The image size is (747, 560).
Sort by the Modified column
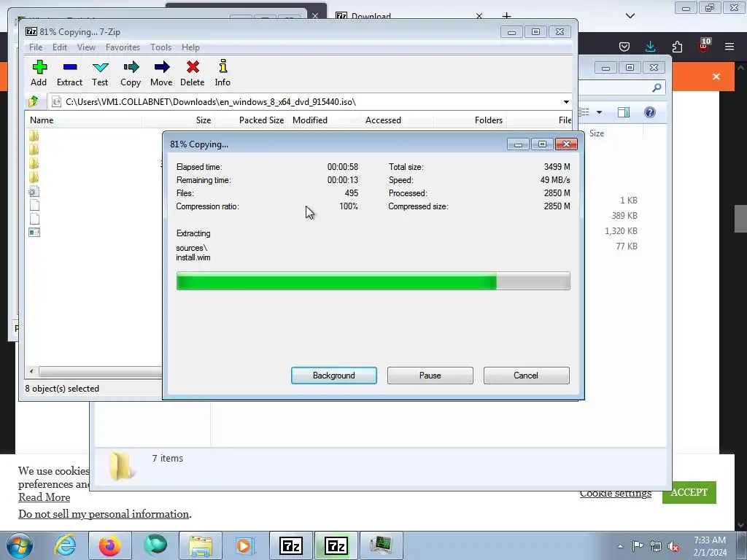325,120
